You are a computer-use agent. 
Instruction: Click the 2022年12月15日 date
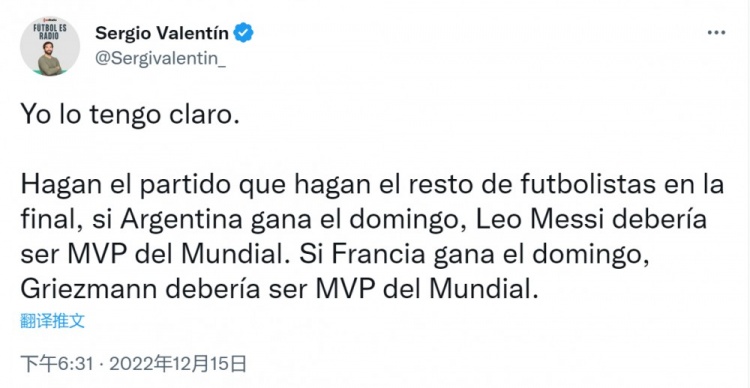tap(178, 364)
